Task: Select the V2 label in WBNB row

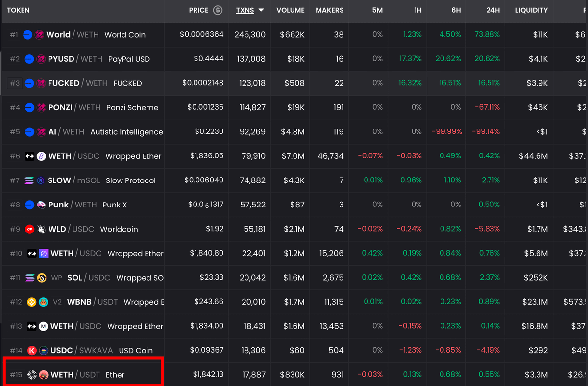Action: pyautogui.click(x=58, y=302)
